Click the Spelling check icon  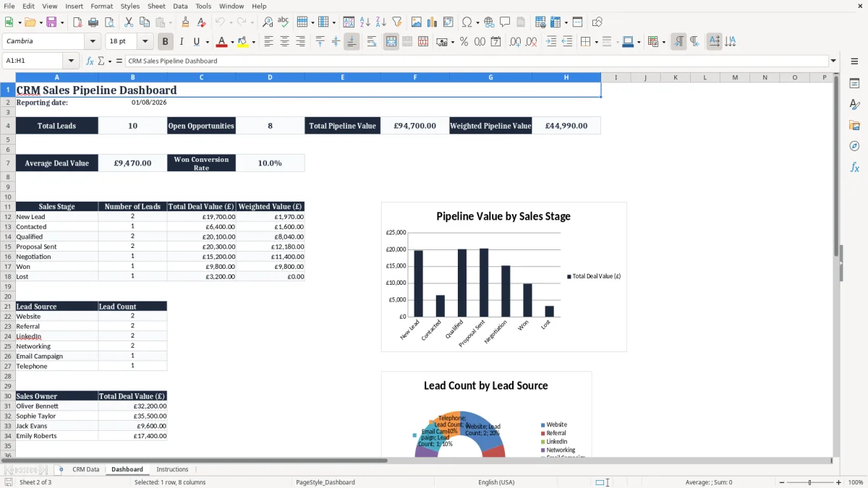[283, 22]
